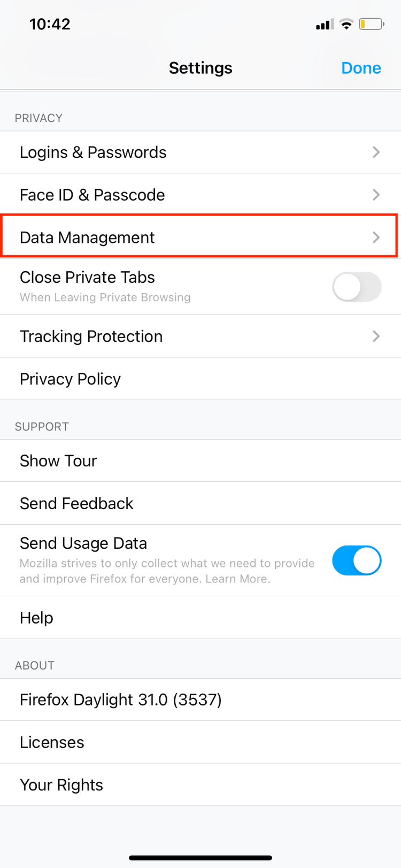
Task: Tap the Face ID & Passcode chevron
Action: click(x=376, y=195)
